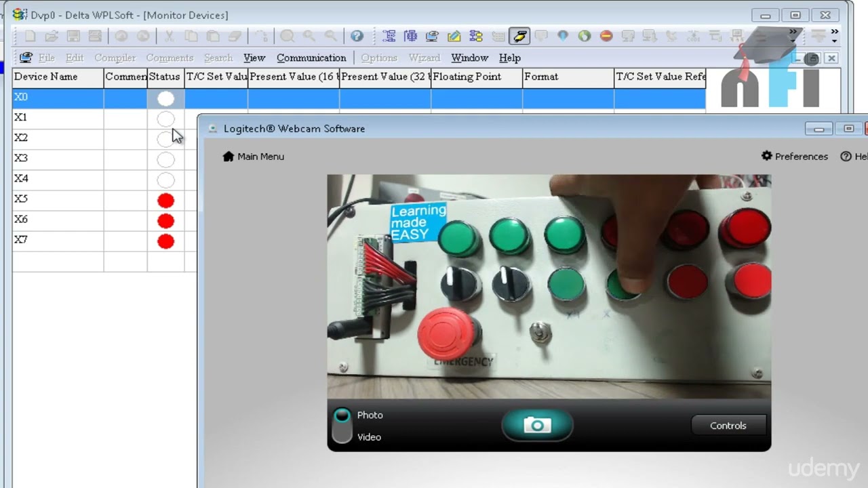Click the green globe toolbar icon
This screenshot has width=868, height=488.
[x=585, y=36]
